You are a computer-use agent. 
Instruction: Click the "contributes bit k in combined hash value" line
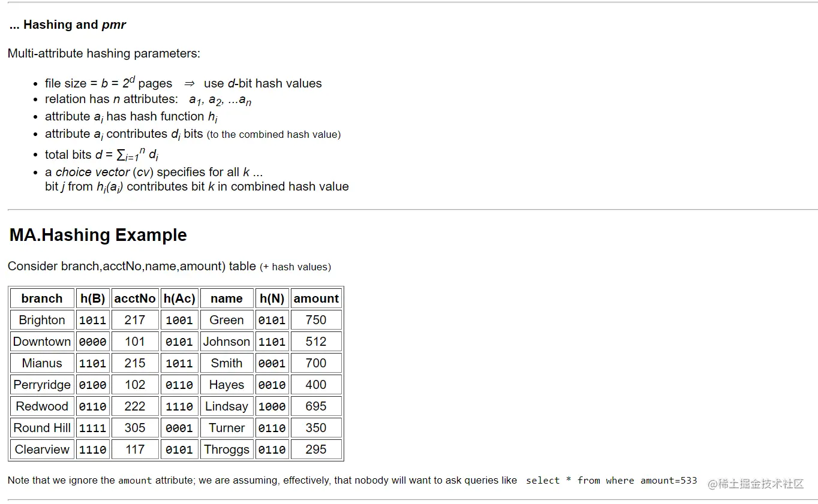coord(197,186)
